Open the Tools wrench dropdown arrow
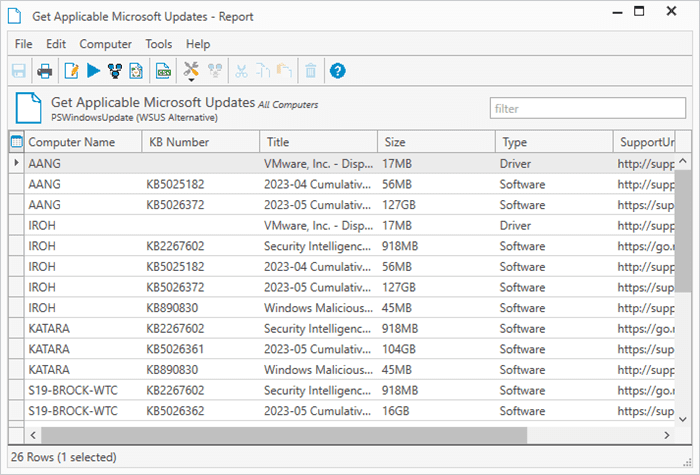 pyautogui.click(x=191, y=80)
